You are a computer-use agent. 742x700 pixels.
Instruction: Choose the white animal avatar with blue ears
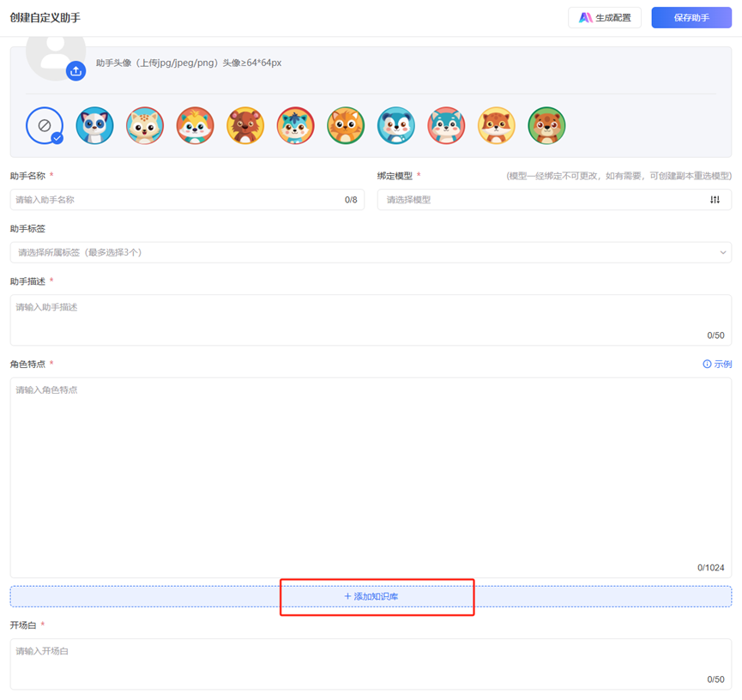395,125
